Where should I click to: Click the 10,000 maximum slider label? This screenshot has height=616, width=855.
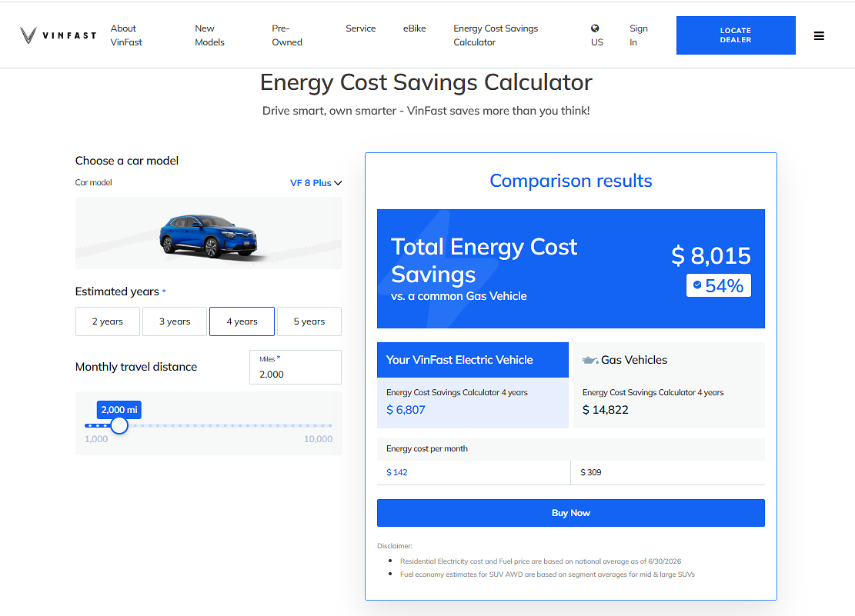click(318, 439)
